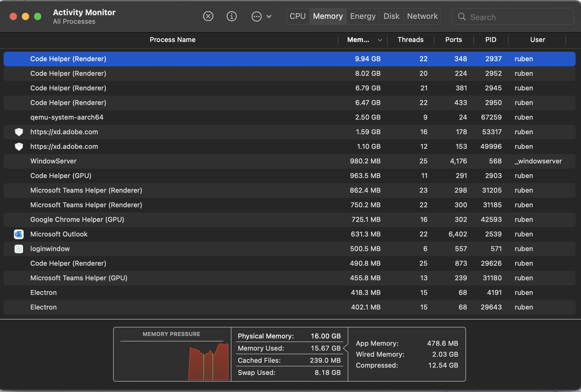Focus the Search input field

click(513, 17)
